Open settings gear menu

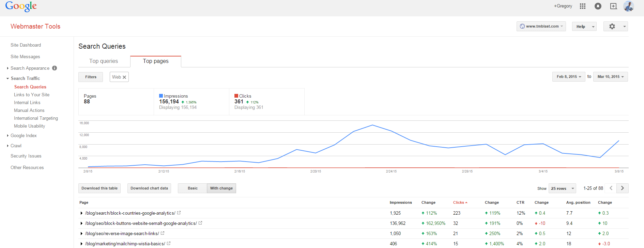[x=615, y=26]
